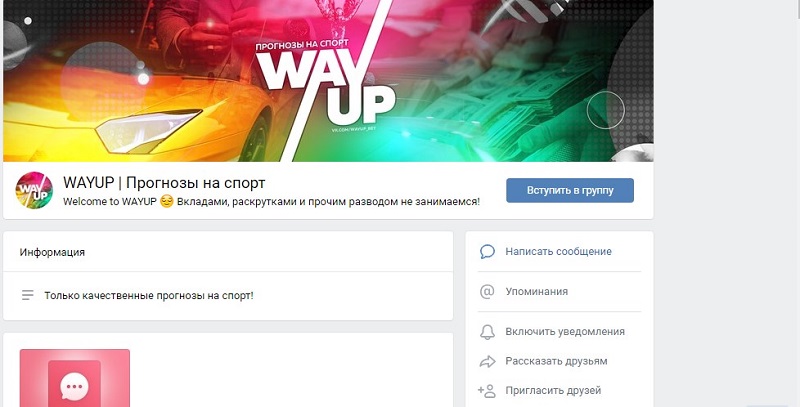Click the speech bubble message icon
The width and height of the screenshot is (800, 407).
pos(487,251)
